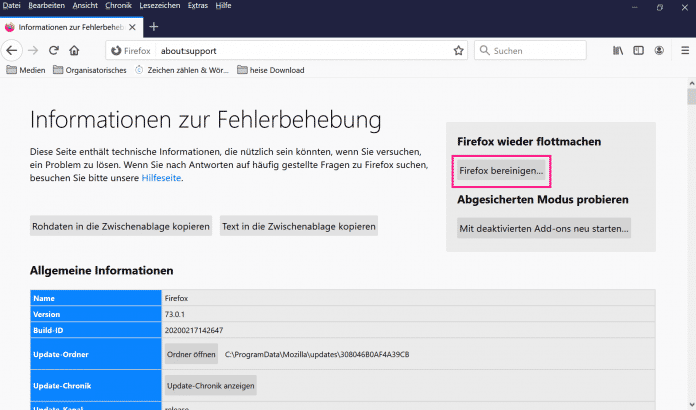This screenshot has height=410, width=696.
Task: Follow the Hilfeseite link
Action: pos(161,178)
